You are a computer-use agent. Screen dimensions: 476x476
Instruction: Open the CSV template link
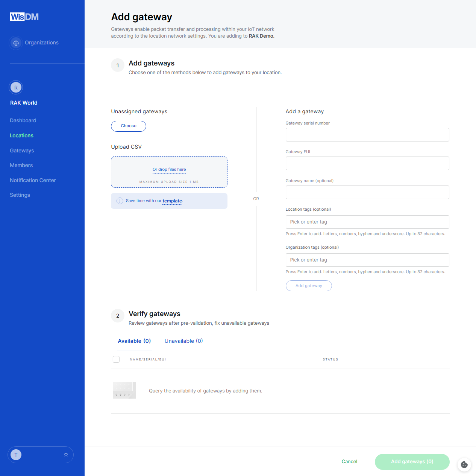[172, 201]
